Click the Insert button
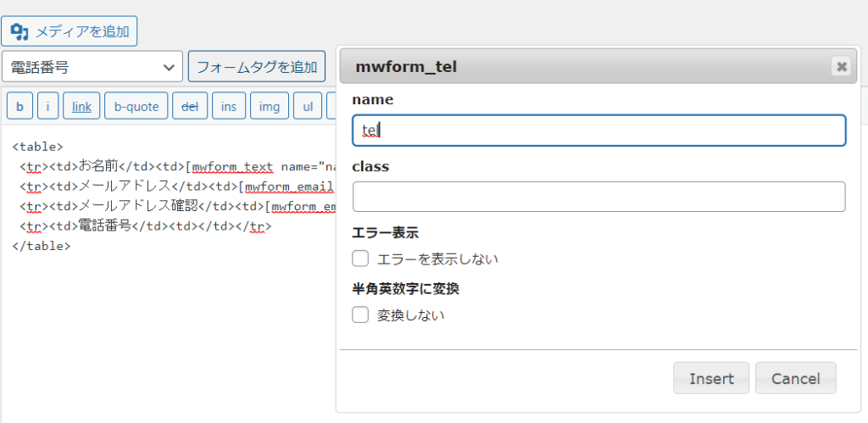Screen dimensions: 868x423 pyautogui.click(x=711, y=378)
